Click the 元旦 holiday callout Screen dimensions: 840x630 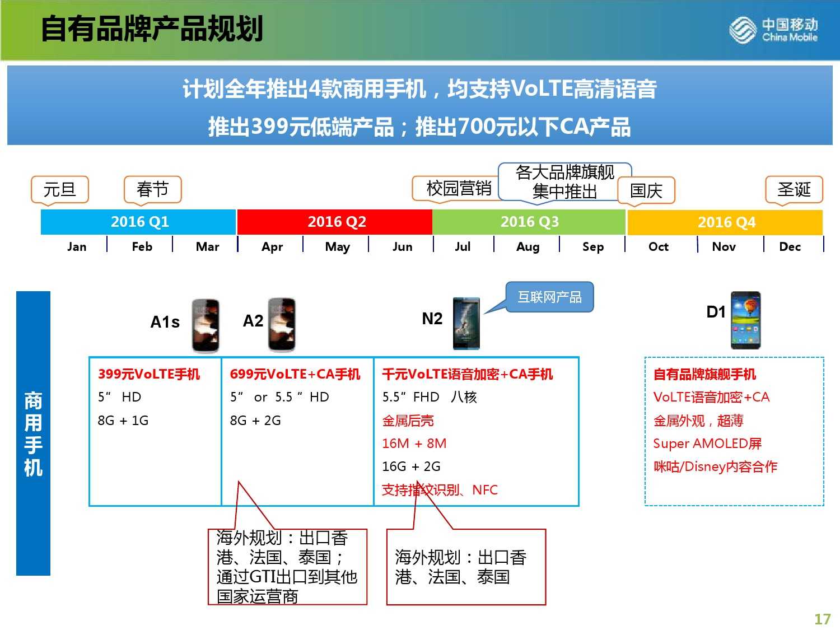60,189
